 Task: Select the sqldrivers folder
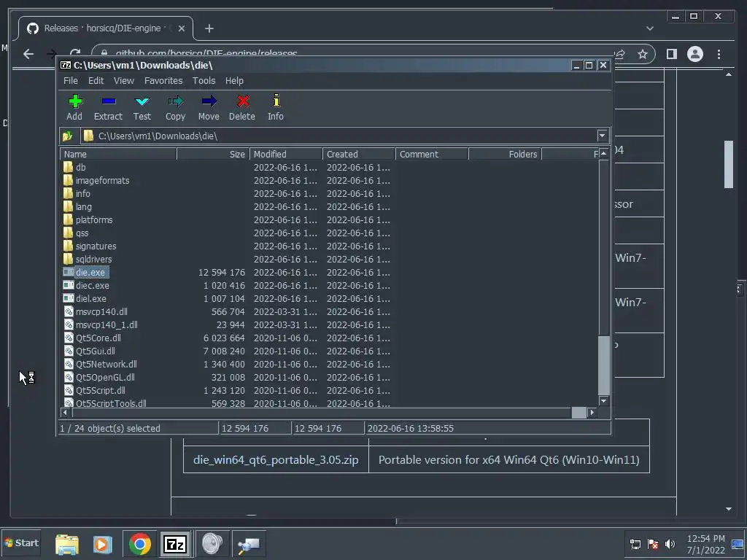point(93,259)
